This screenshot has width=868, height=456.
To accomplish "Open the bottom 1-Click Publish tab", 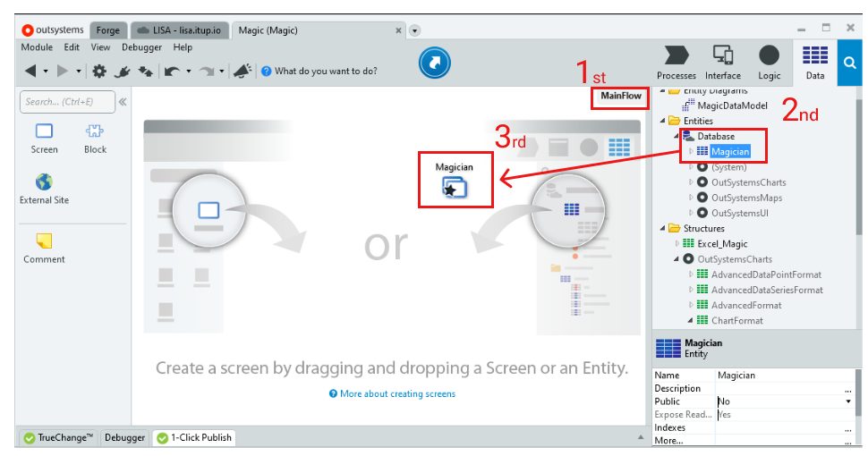I will [194, 438].
